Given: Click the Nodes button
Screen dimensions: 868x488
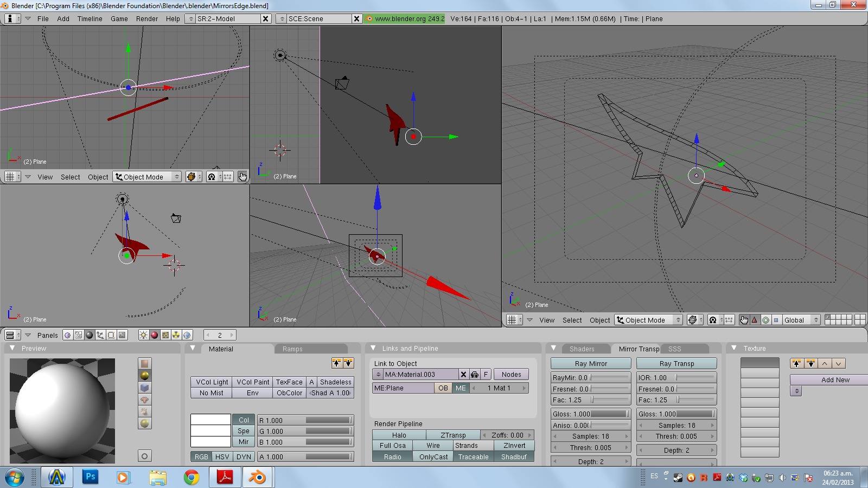Looking at the screenshot, I should 511,374.
